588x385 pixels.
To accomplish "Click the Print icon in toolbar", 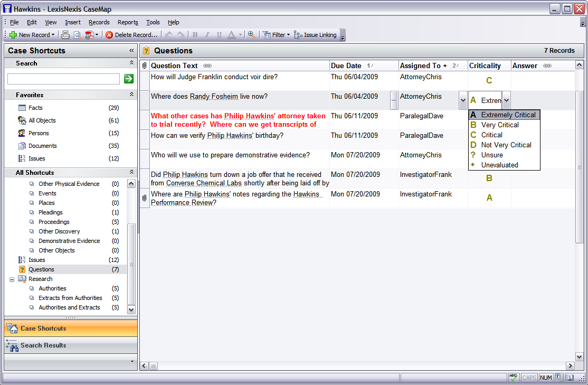I will click(x=65, y=35).
